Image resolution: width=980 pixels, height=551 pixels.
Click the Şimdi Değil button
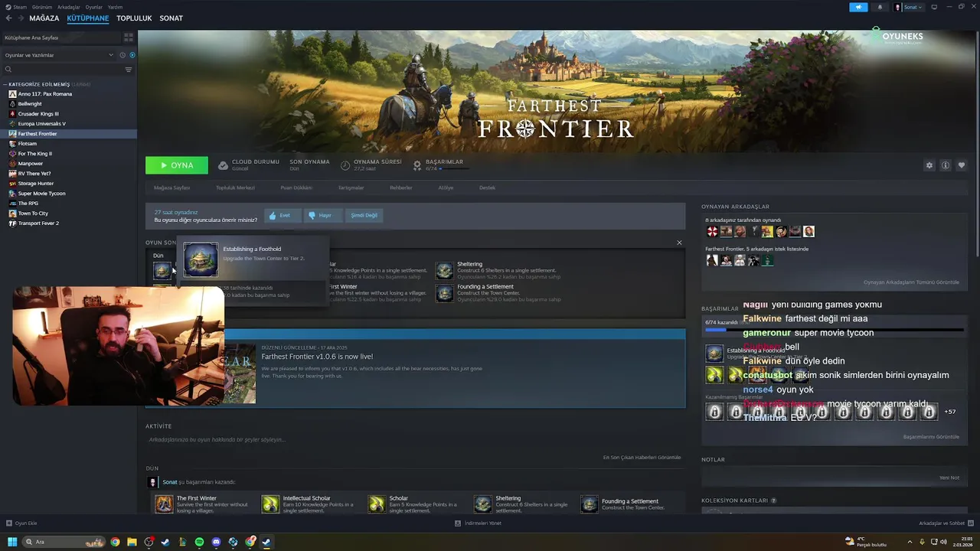tap(364, 216)
